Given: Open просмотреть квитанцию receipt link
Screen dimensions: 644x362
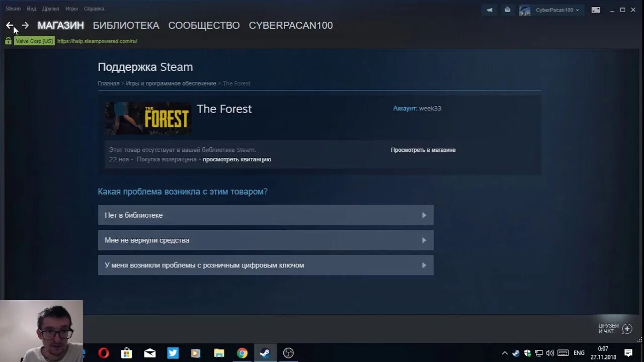Looking at the screenshot, I should click(x=237, y=159).
